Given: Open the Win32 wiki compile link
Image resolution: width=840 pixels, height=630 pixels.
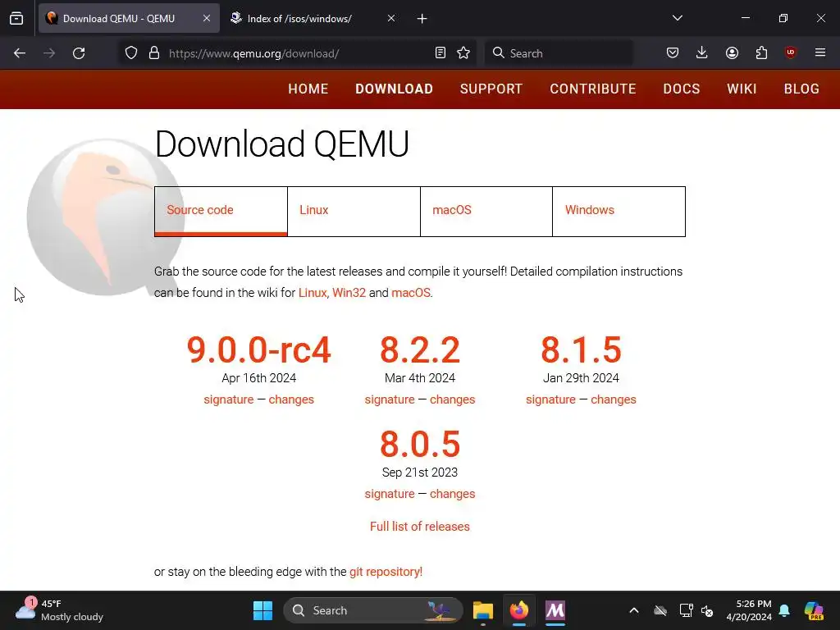Looking at the screenshot, I should pyautogui.click(x=349, y=293).
